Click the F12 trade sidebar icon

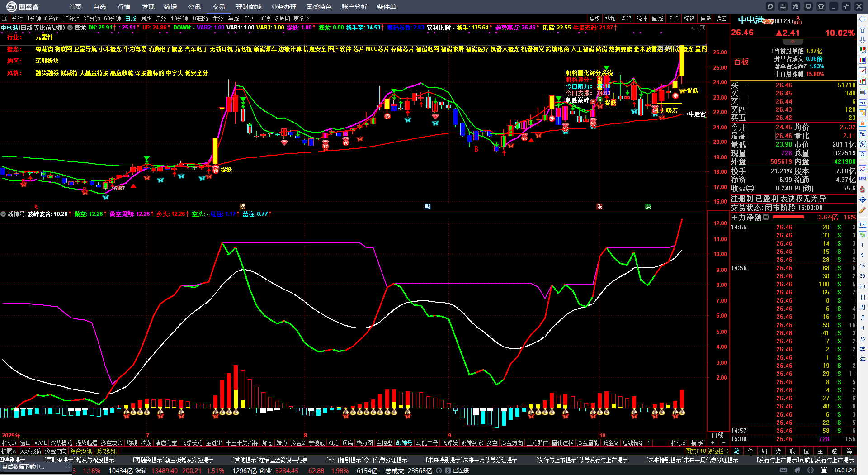pyautogui.click(x=863, y=134)
